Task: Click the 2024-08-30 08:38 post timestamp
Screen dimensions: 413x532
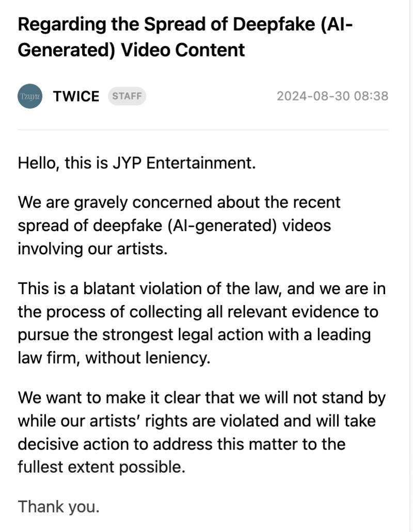Action: coord(332,96)
